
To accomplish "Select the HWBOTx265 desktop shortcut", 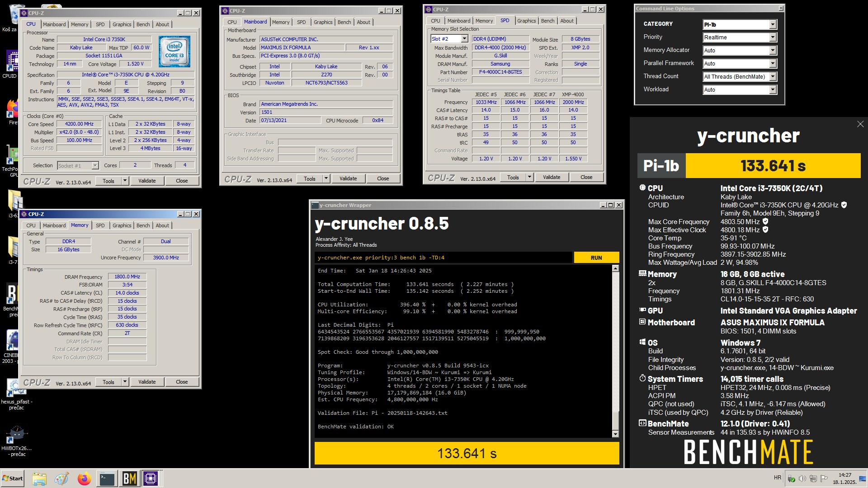I will (x=16, y=441).
